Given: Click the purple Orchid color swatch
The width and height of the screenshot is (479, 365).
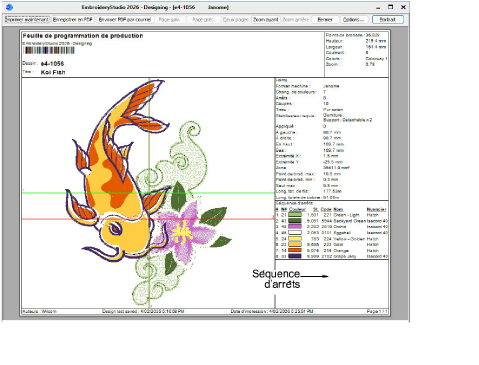Looking at the screenshot, I should pyautogui.click(x=295, y=227).
